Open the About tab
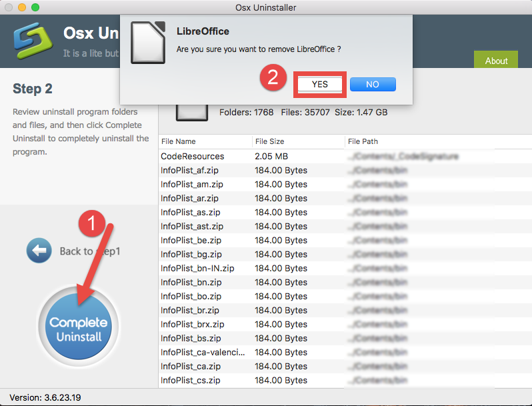 tap(496, 60)
